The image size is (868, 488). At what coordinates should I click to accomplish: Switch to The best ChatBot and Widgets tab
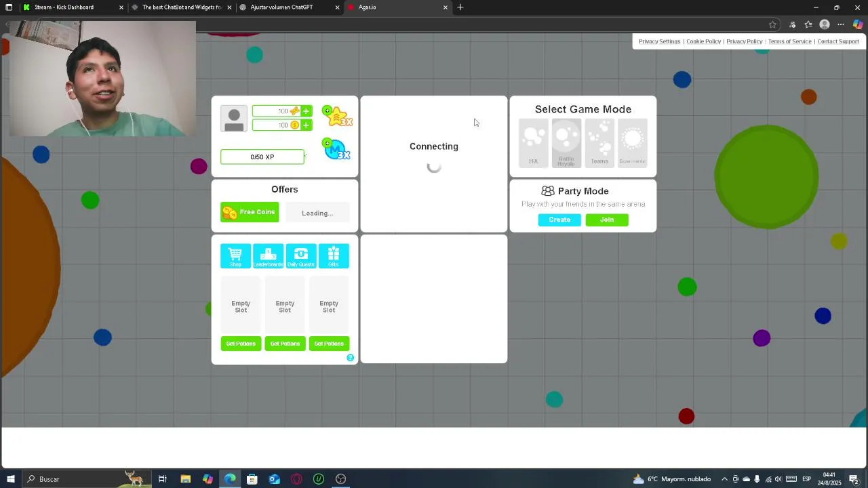[x=181, y=7]
